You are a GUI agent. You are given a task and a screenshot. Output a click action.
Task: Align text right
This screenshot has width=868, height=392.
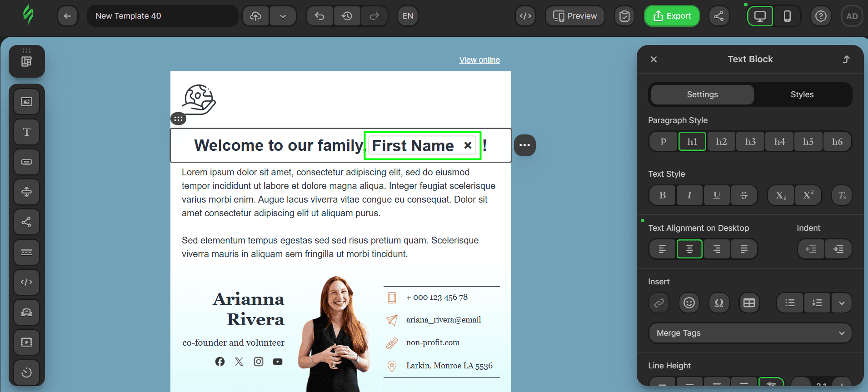(717, 249)
